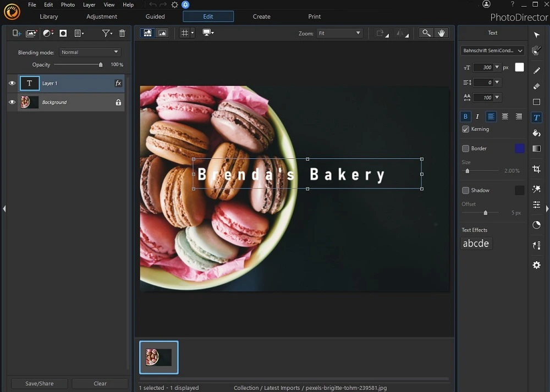Activate the Zoom magnifier tool
Screen dimensions: 550x392
pos(426,32)
